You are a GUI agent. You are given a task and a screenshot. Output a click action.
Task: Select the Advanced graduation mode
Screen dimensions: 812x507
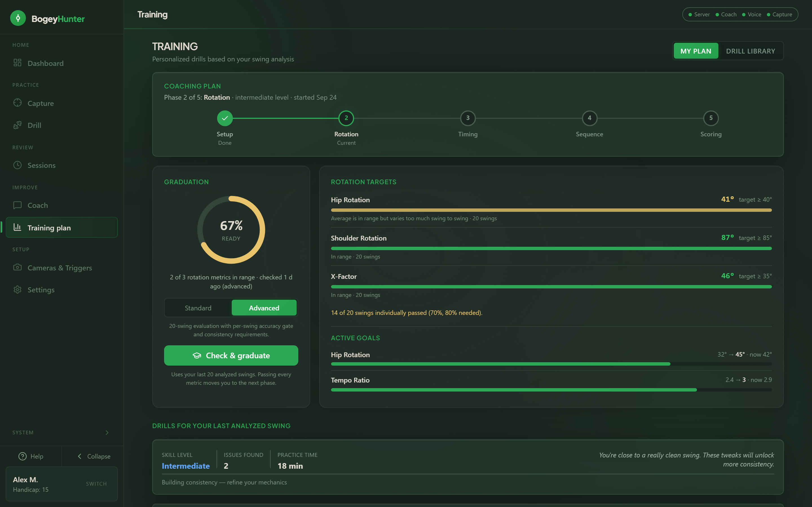click(x=264, y=308)
